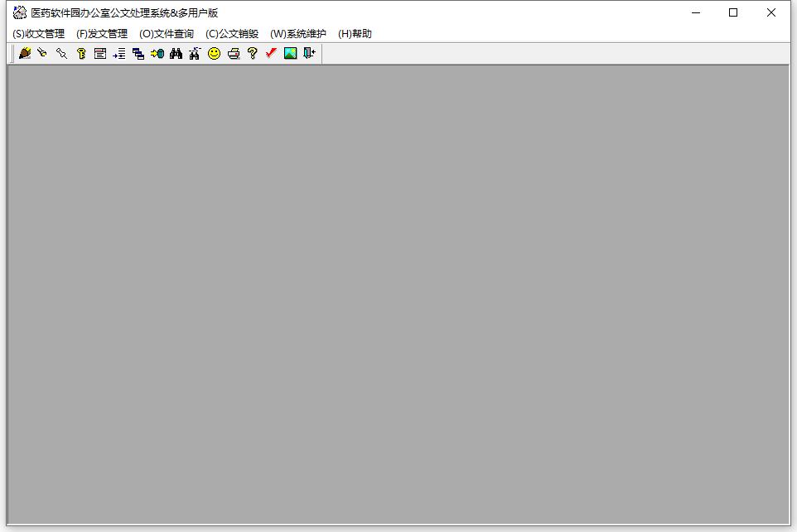Click the yellow question mark help icon
The height and width of the screenshot is (532, 797).
pos(253,54)
